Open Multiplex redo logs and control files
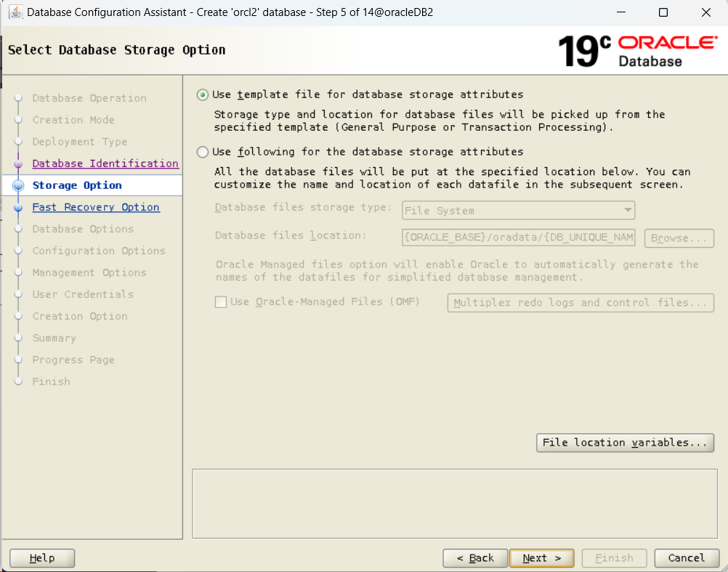This screenshot has width=728, height=572. click(581, 302)
